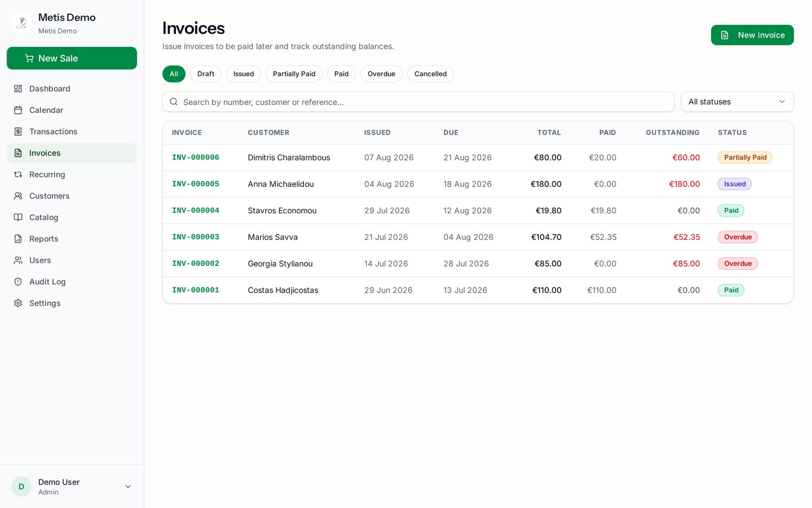Open Audit Log in the sidebar
The height and width of the screenshot is (508, 812).
point(72,281)
